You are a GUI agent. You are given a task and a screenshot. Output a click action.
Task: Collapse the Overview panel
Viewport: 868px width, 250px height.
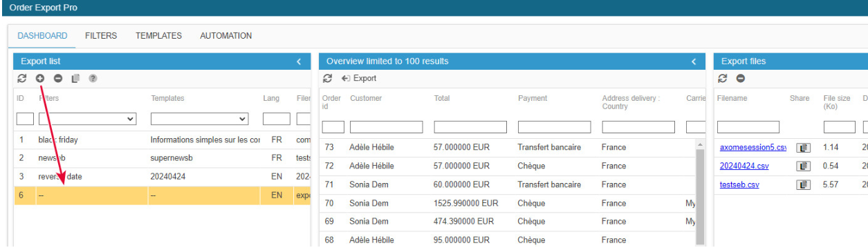pos(694,61)
